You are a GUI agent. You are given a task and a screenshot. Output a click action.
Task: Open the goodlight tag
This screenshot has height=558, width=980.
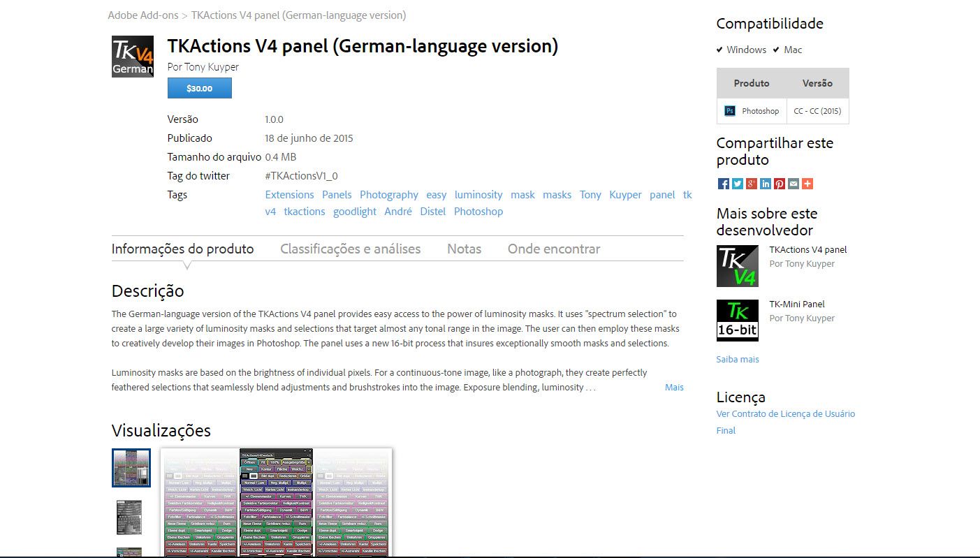(x=355, y=212)
